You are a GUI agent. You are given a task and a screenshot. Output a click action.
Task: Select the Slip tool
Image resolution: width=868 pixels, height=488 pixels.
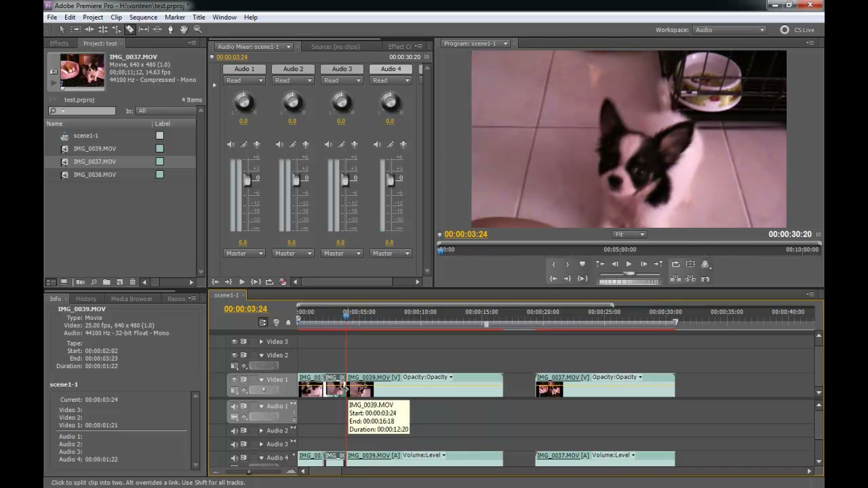(x=143, y=29)
